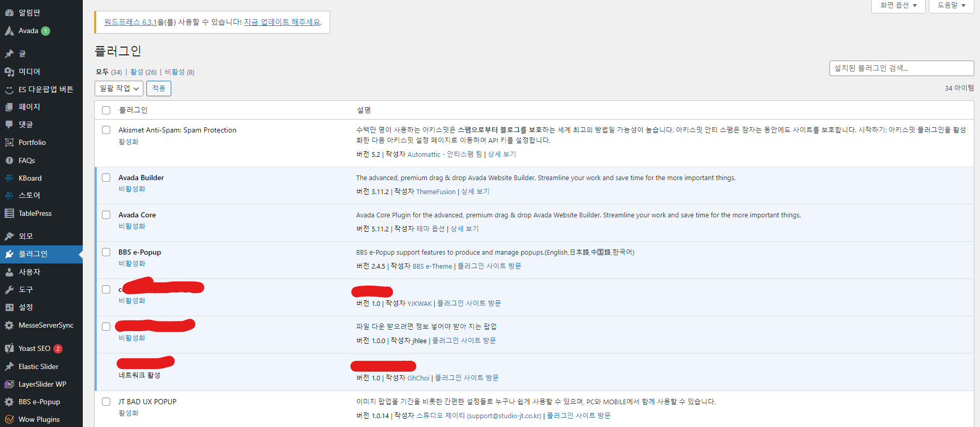Click the 스튜디오 제이티 author link
The width and height of the screenshot is (980, 427).
479,416
